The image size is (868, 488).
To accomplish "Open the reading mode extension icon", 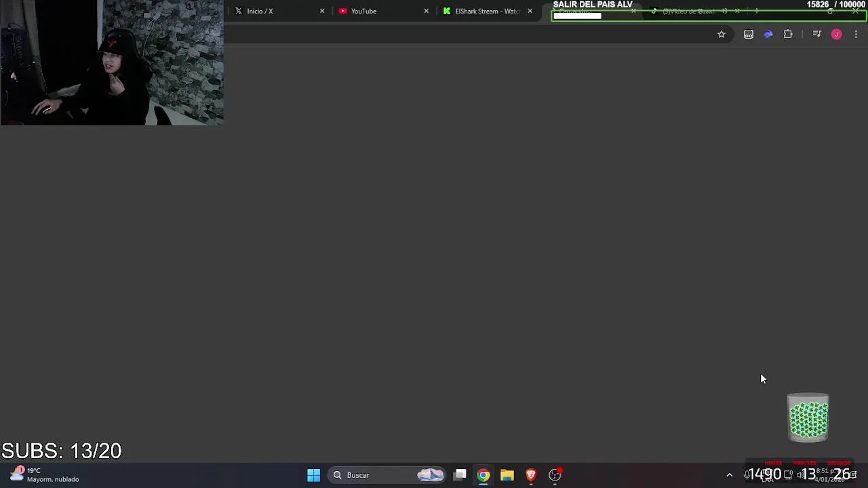I will [749, 35].
